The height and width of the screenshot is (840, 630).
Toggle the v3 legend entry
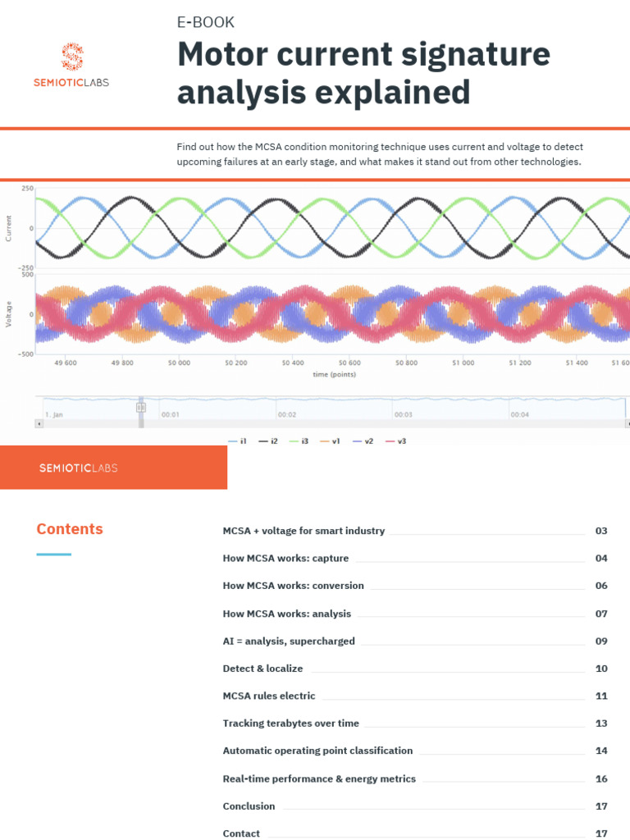[396, 441]
